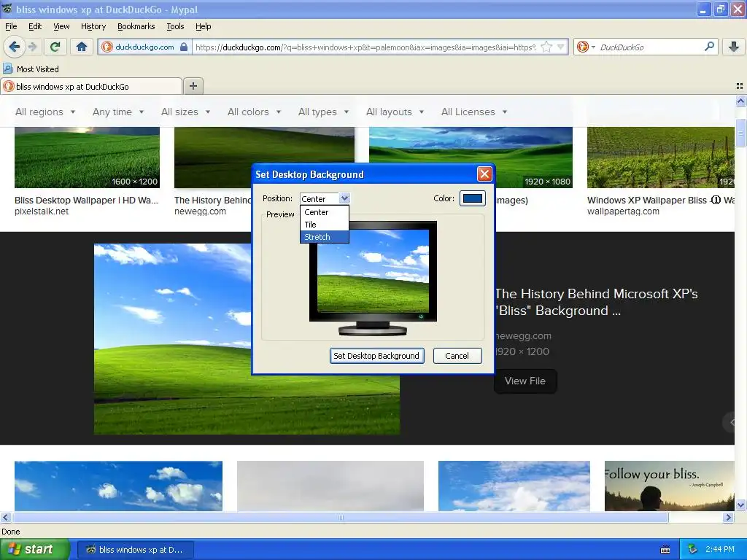The width and height of the screenshot is (747, 560).
Task: Click the padlock site security icon
Action: (x=184, y=47)
